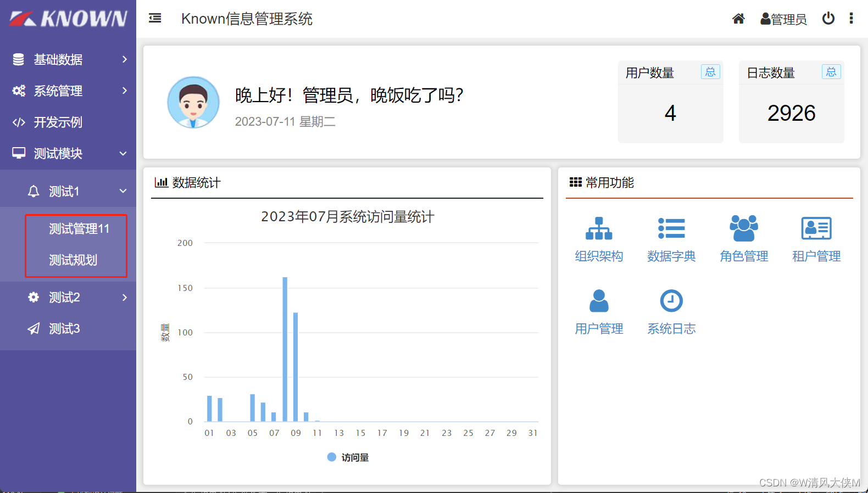Click the 开发示例 code icon
The width and height of the screenshot is (868, 493).
tap(19, 122)
